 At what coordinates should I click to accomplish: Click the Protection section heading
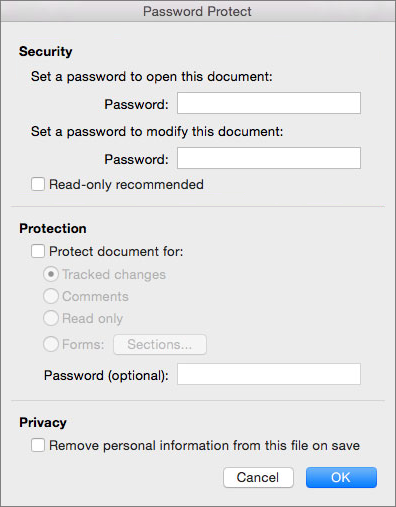pos(53,228)
